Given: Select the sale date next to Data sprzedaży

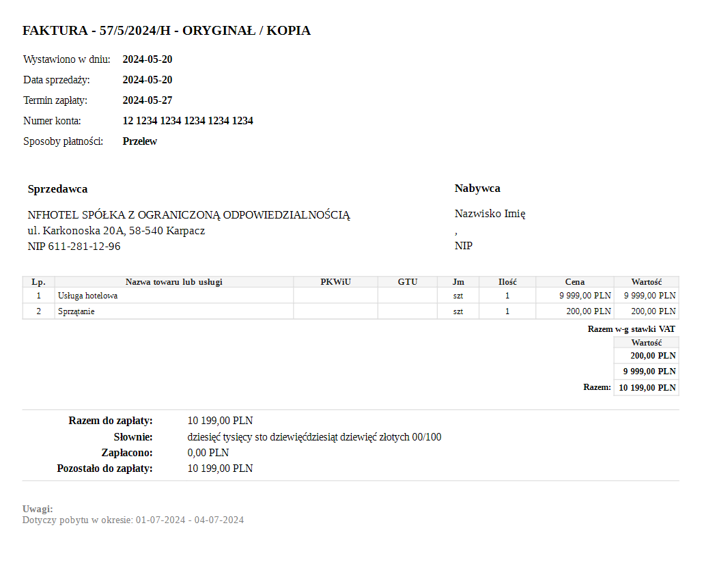Looking at the screenshot, I should click(148, 80).
